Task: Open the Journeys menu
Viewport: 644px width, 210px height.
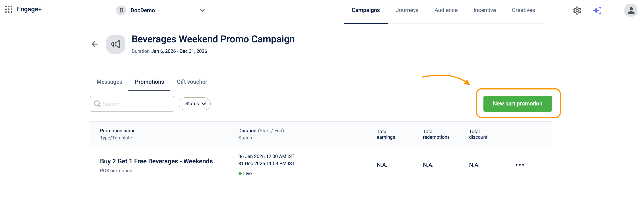Action: point(407,10)
